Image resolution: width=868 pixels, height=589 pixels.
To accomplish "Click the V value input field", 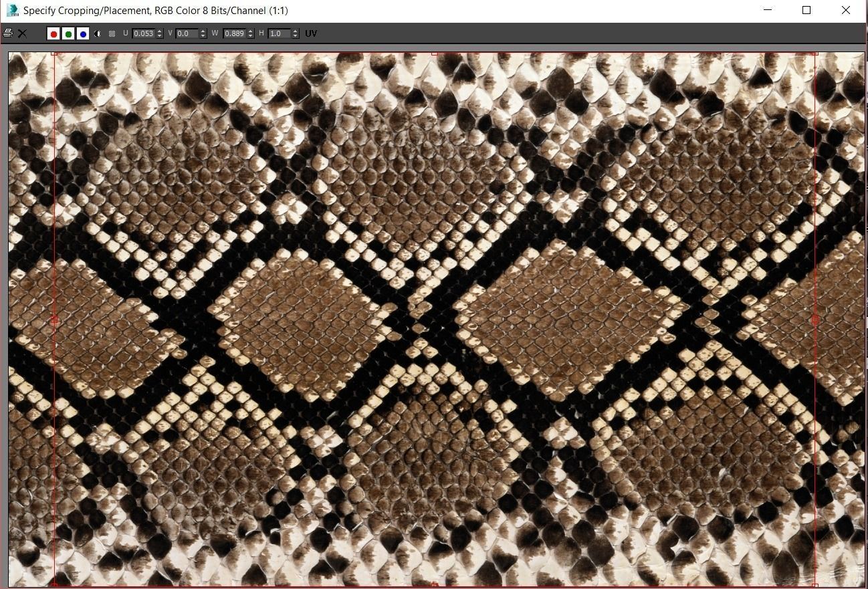I will pos(187,33).
